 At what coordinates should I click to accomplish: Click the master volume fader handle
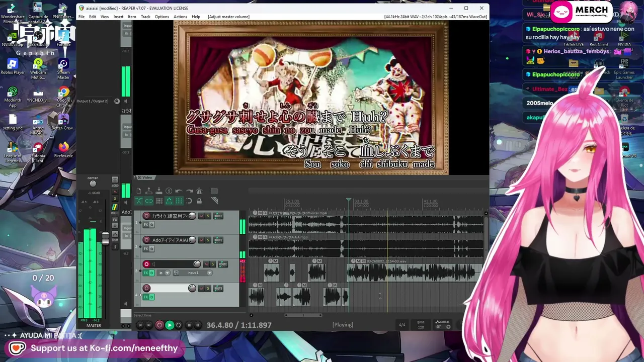pyautogui.click(x=105, y=238)
